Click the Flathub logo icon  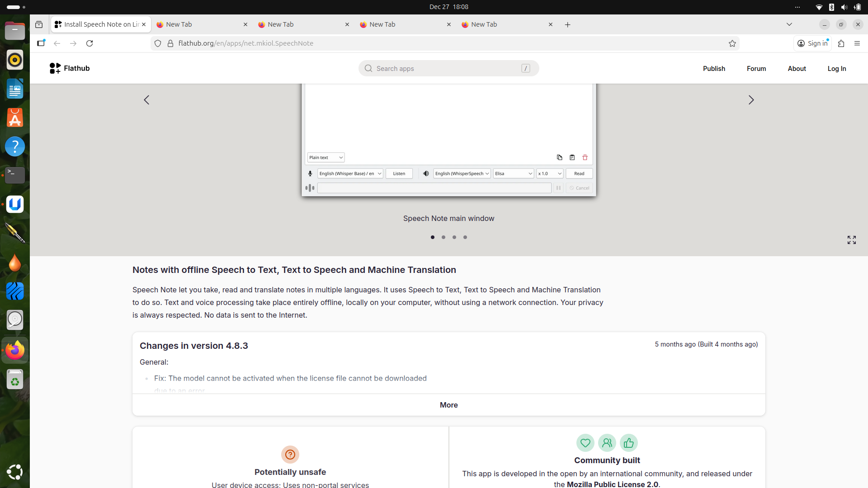pos(55,68)
